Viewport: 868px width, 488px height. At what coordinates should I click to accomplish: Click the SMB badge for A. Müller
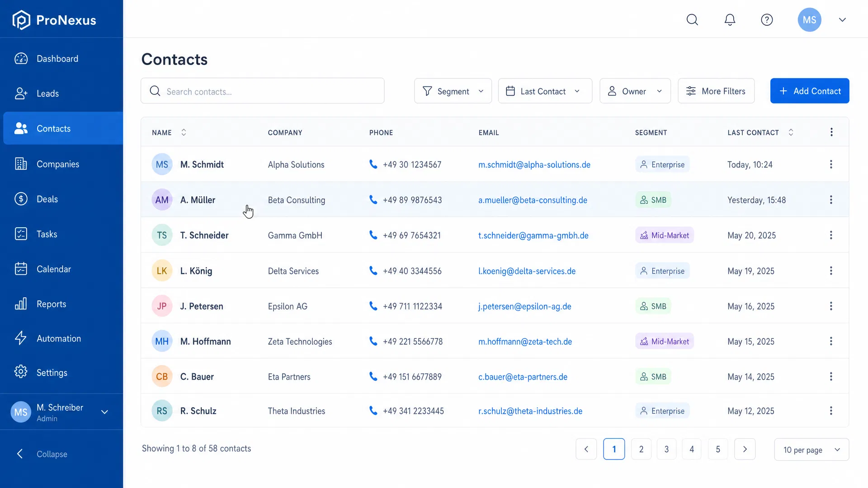[x=653, y=200]
